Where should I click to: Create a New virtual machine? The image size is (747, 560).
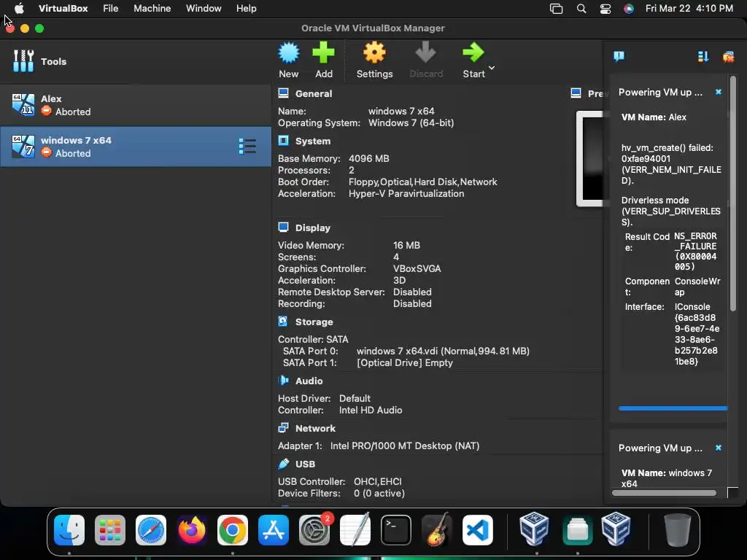tap(289, 60)
